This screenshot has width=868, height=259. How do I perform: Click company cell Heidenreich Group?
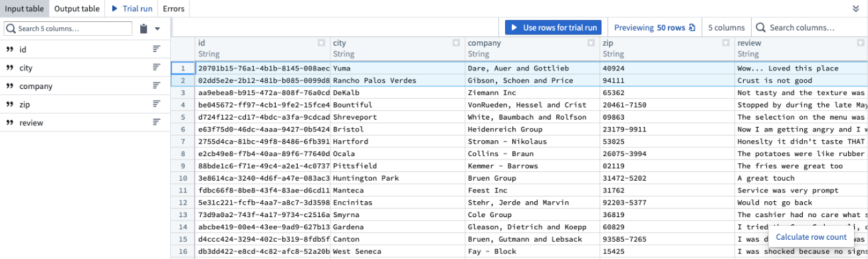532,129
